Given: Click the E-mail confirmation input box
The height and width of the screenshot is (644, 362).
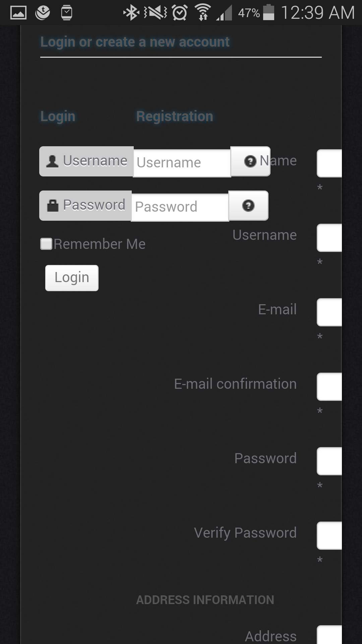Looking at the screenshot, I should [329, 387].
